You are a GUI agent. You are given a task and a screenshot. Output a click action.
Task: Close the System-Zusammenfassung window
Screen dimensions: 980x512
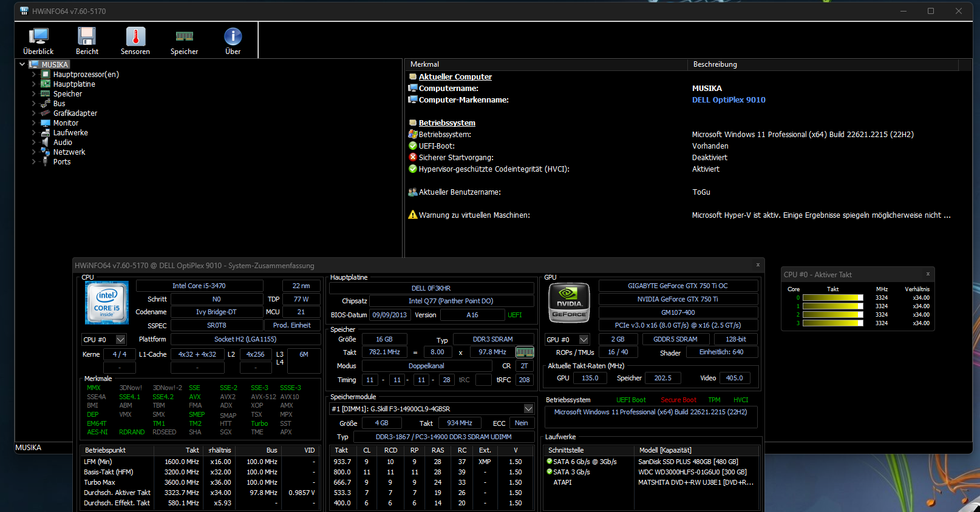click(x=758, y=265)
